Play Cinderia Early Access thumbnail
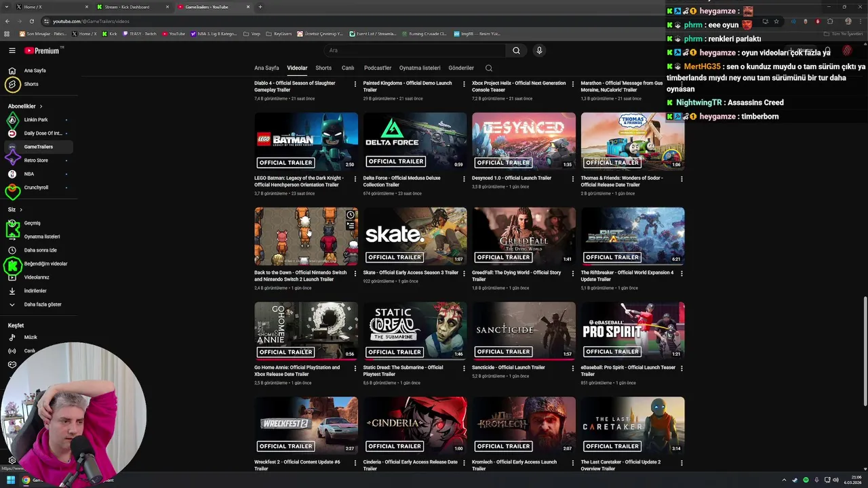868x488 pixels. (x=415, y=426)
